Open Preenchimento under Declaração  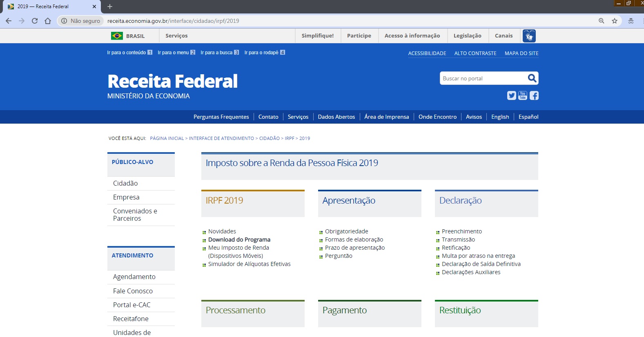[x=462, y=231]
